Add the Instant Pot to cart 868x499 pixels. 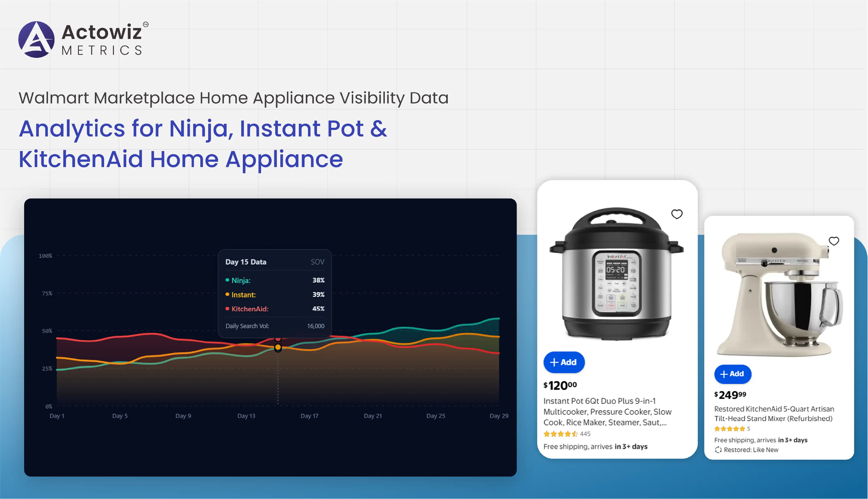[x=564, y=362]
